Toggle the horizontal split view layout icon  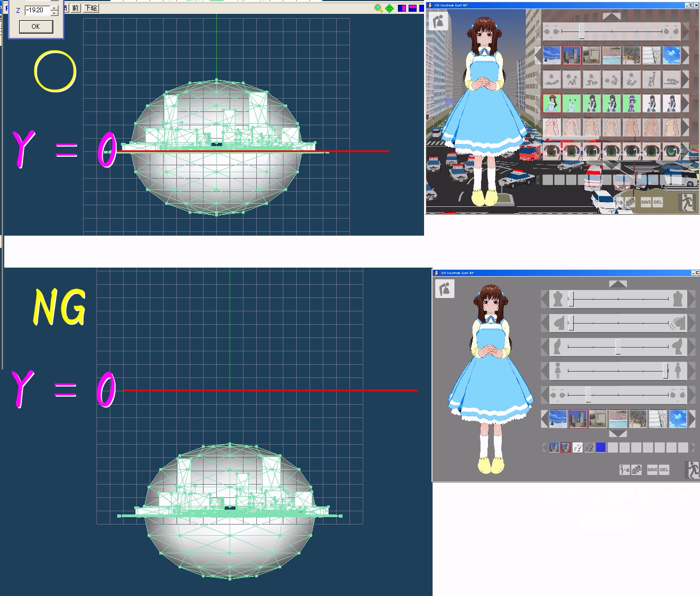(x=412, y=8)
